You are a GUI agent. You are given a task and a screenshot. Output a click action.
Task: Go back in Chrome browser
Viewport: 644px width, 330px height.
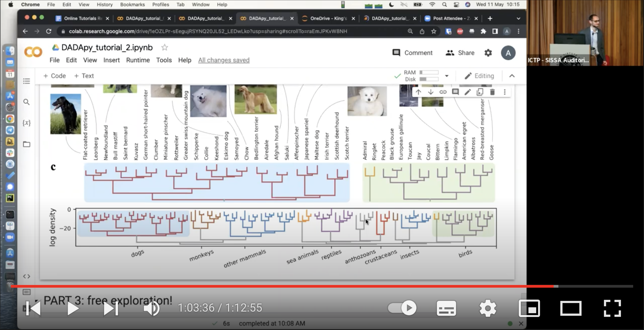click(x=25, y=31)
